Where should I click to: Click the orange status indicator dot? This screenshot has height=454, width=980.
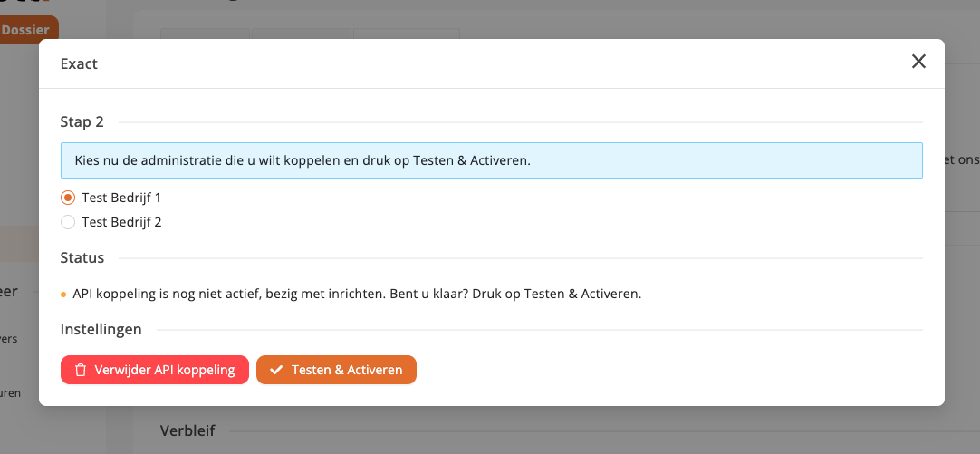(x=63, y=295)
